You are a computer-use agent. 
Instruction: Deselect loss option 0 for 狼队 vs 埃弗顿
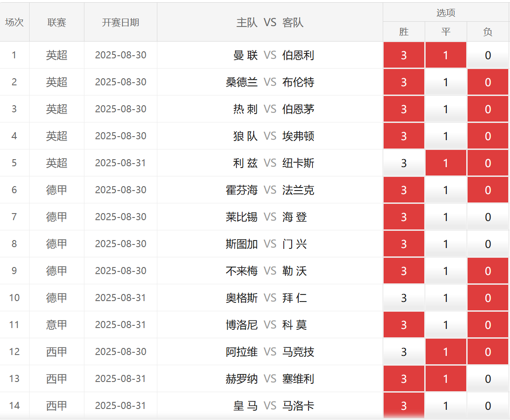[x=487, y=136]
